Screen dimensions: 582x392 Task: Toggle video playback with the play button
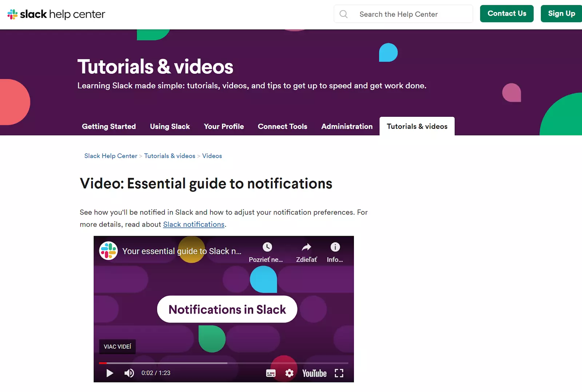point(109,373)
